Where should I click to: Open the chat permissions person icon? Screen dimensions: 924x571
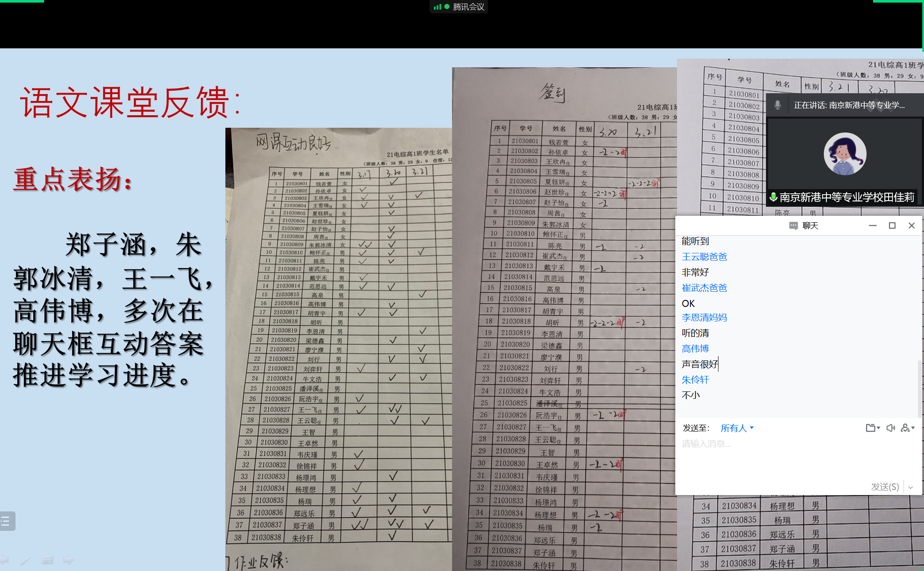906,428
